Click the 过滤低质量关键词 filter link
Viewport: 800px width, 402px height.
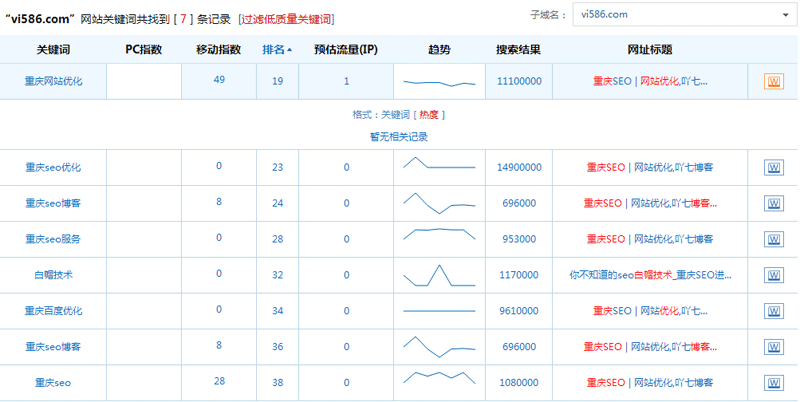pyautogui.click(x=286, y=19)
